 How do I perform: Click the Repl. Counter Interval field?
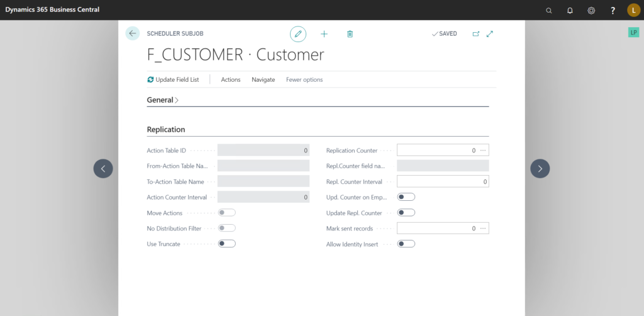443,181
